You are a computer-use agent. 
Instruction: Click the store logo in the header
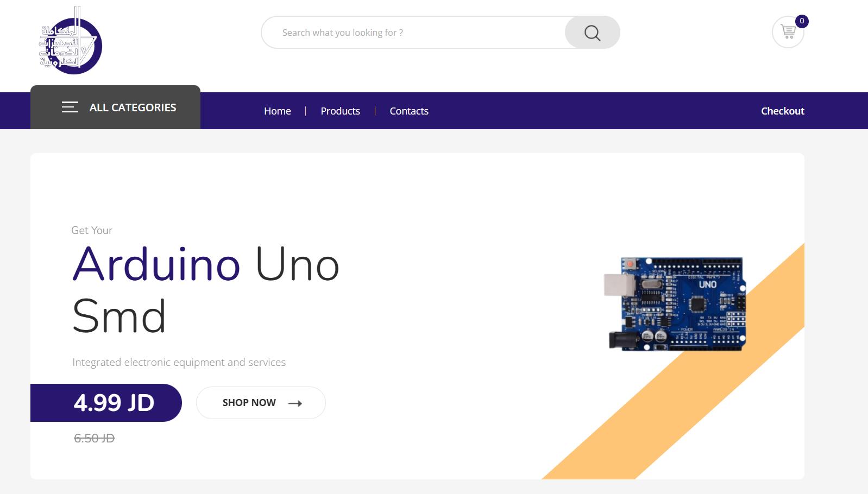pyautogui.click(x=71, y=41)
